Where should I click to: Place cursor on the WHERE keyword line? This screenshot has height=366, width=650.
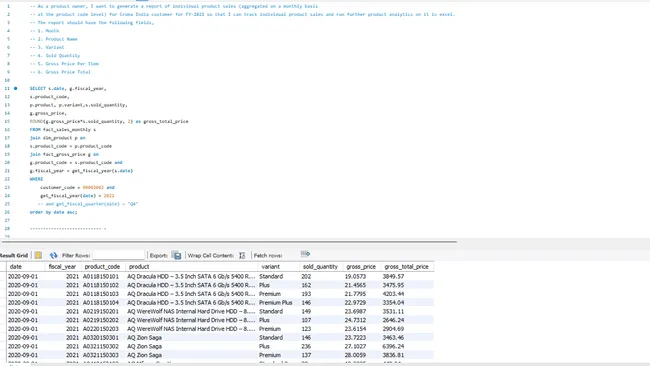(36, 179)
